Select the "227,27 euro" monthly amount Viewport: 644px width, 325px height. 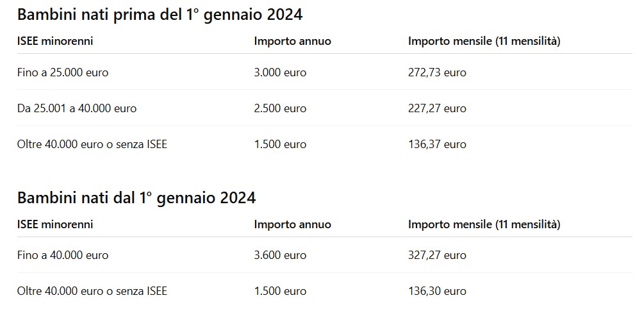tap(437, 108)
